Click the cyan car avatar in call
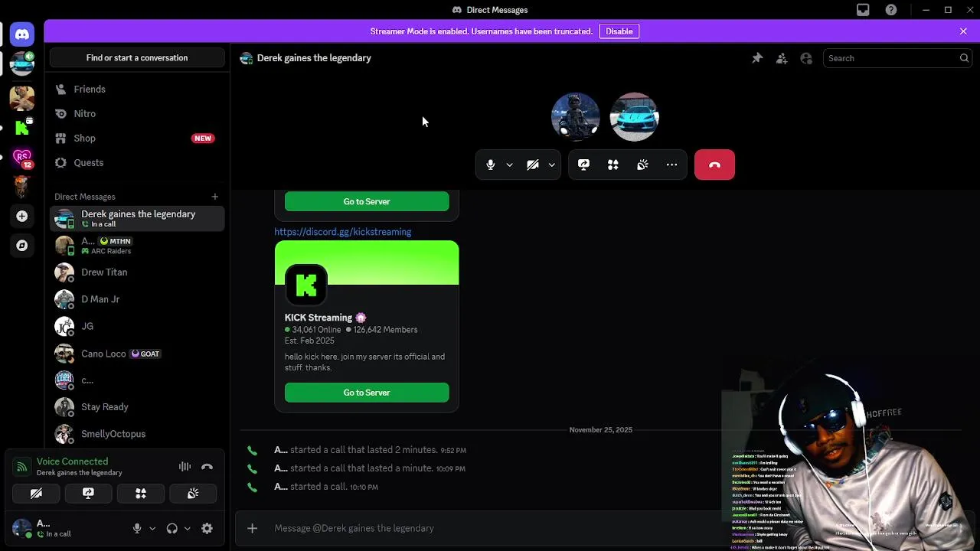 pos(634,117)
